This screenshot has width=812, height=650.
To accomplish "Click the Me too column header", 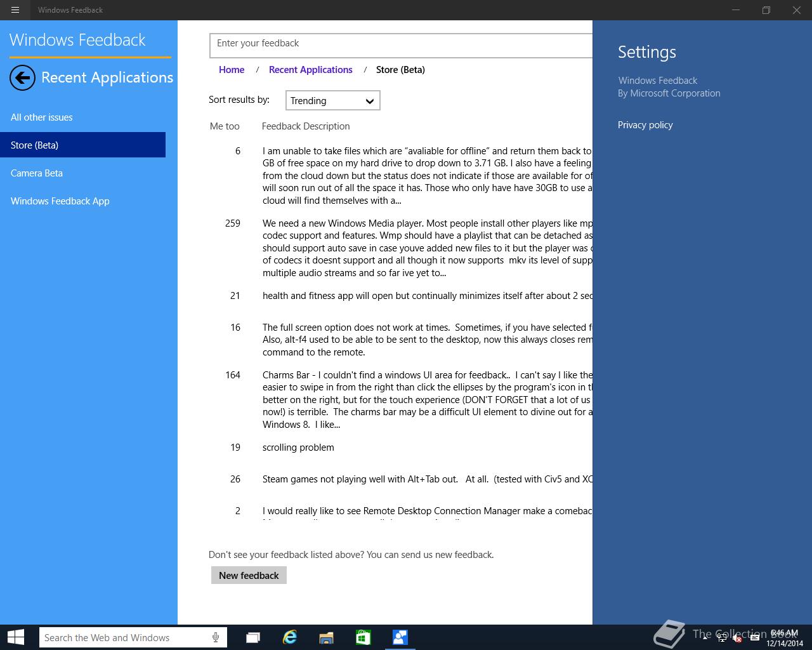I will coord(225,126).
